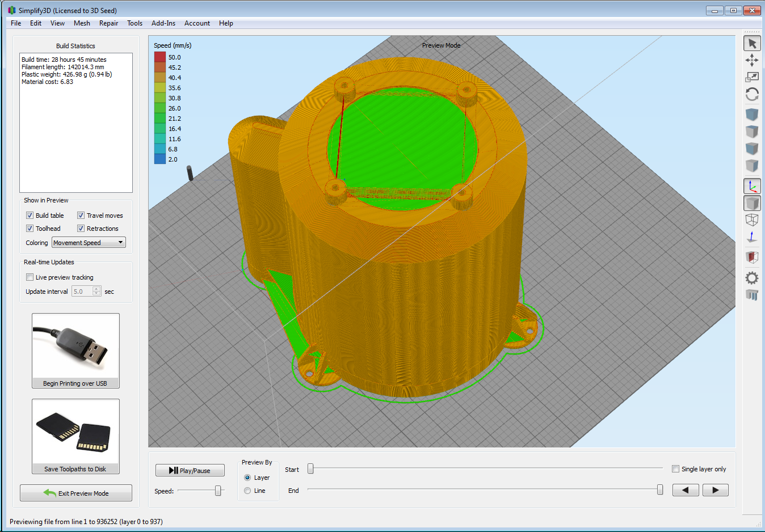Toggle the coordinate axes display icon
Screen dimensions: 765x532
[752, 186]
